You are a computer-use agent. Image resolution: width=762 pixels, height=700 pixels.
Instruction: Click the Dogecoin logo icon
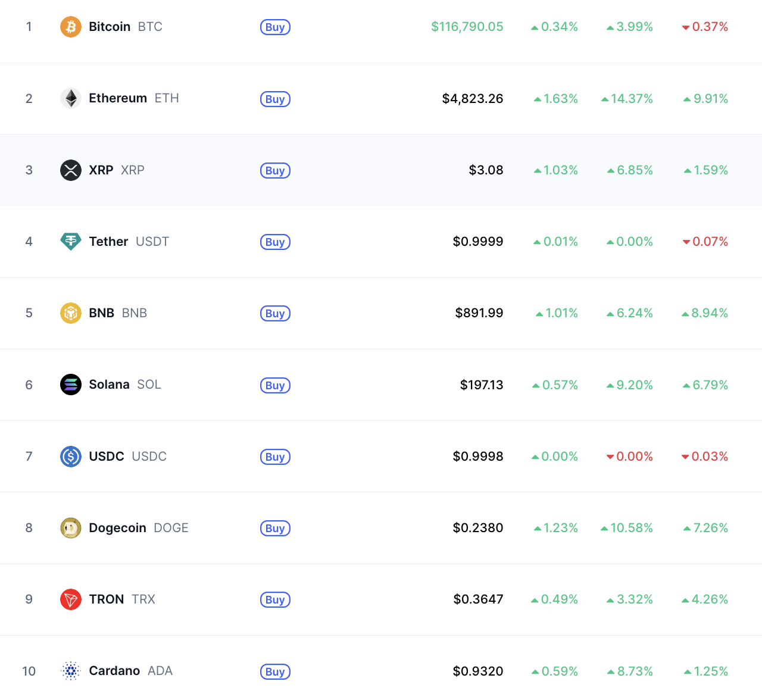[x=71, y=528]
